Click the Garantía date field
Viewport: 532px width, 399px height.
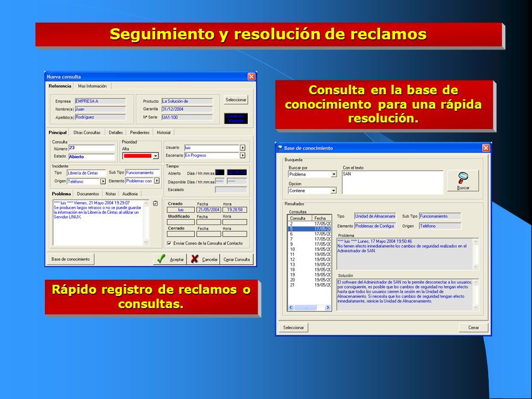187,109
